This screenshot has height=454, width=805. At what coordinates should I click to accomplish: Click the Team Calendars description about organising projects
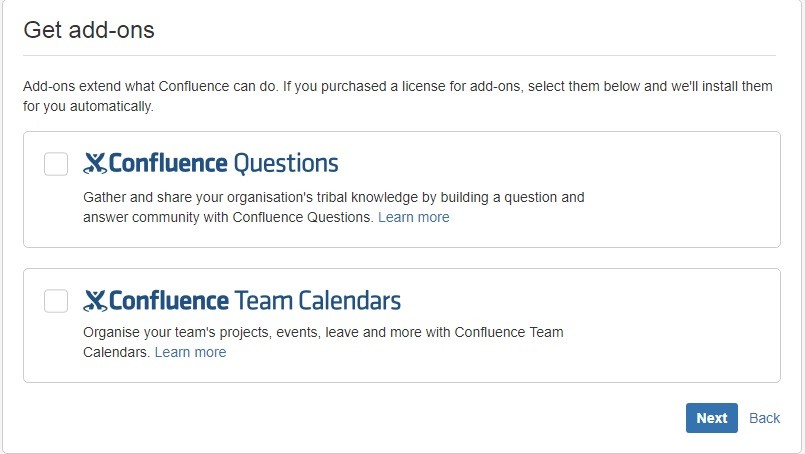click(323, 332)
